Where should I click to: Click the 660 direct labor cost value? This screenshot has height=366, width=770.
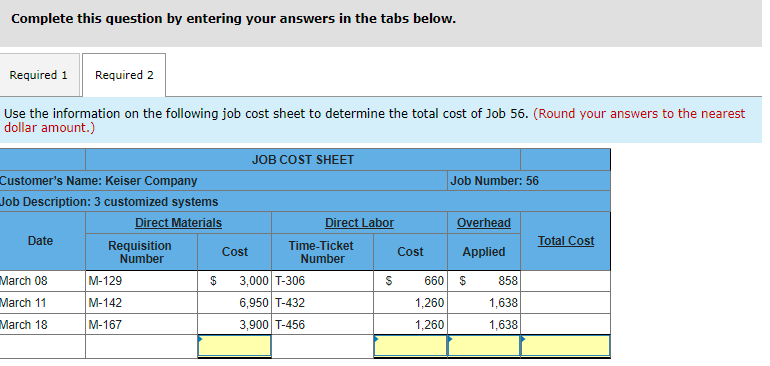[x=434, y=281]
